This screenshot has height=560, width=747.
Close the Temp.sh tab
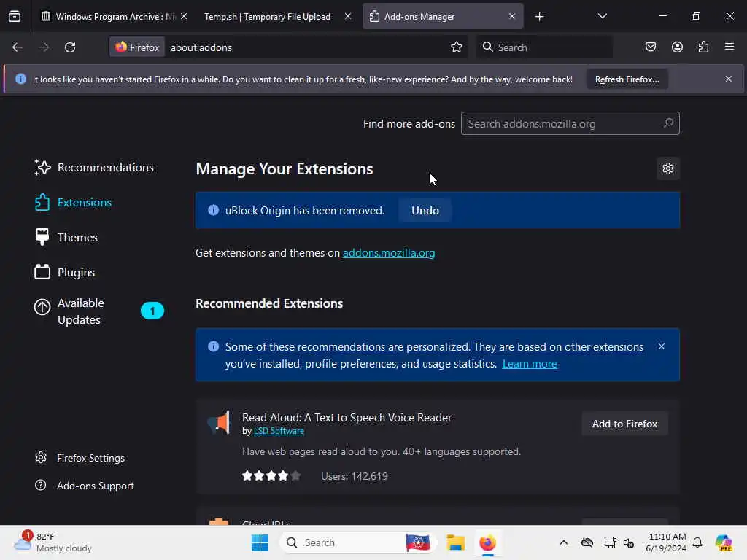pyautogui.click(x=348, y=16)
